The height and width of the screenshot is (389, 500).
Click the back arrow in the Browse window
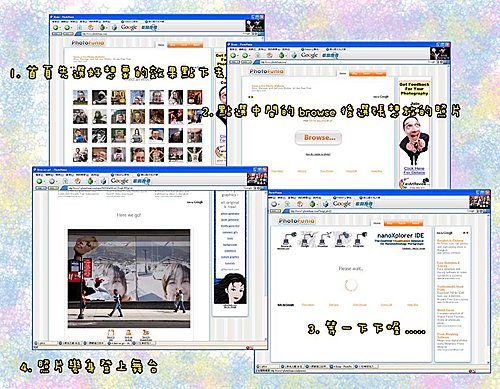[x=233, y=55]
